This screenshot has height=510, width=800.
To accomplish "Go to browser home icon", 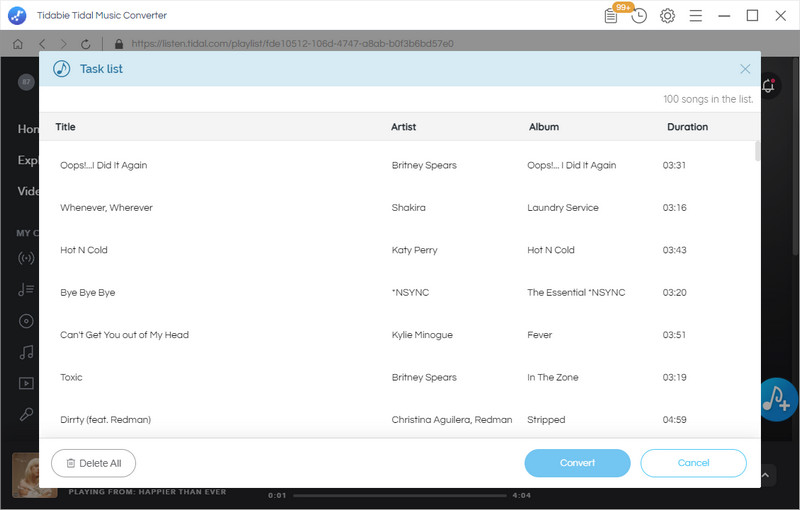I will coord(18,44).
